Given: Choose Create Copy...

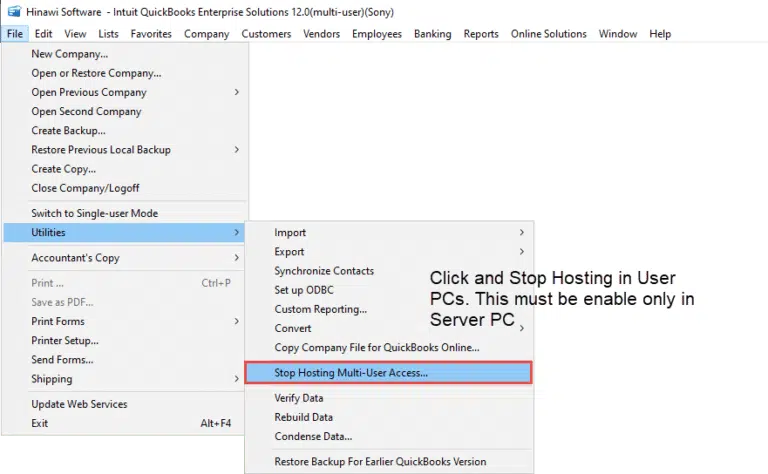Looking at the screenshot, I should point(124,168).
